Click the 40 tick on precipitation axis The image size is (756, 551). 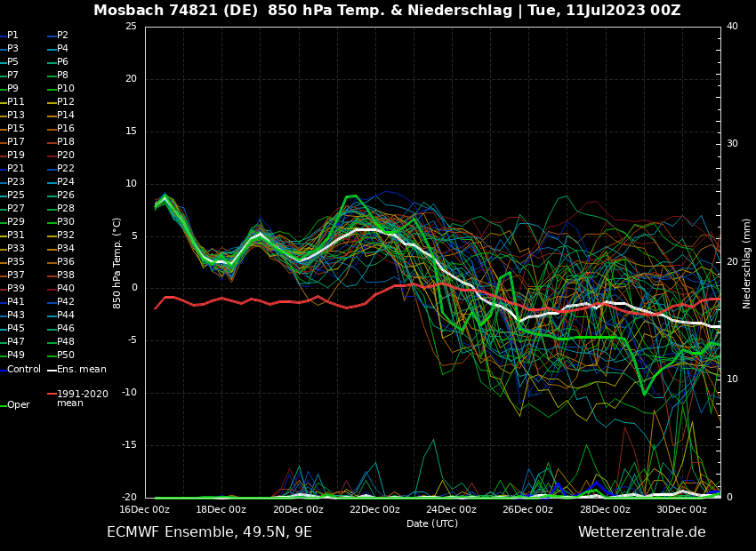(x=732, y=27)
